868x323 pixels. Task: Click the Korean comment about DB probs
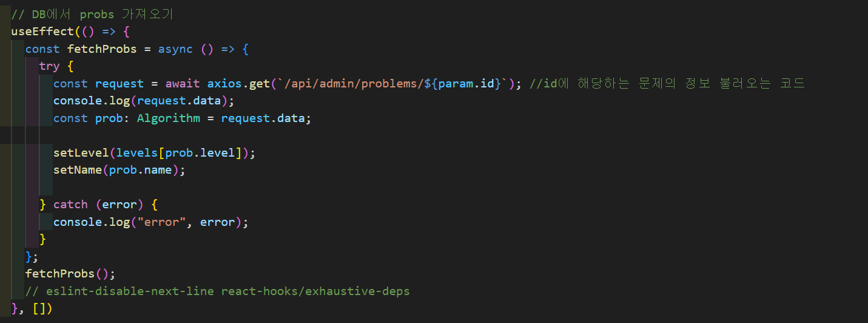click(92, 14)
